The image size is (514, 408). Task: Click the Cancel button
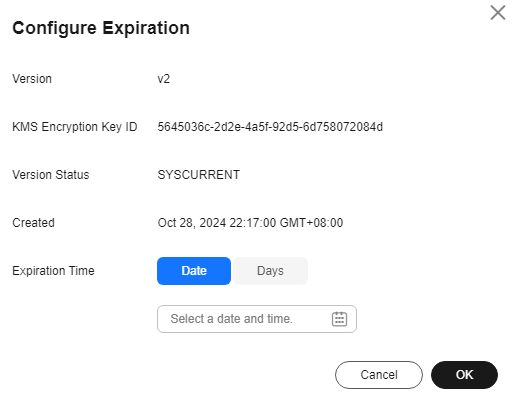[x=379, y=375]
